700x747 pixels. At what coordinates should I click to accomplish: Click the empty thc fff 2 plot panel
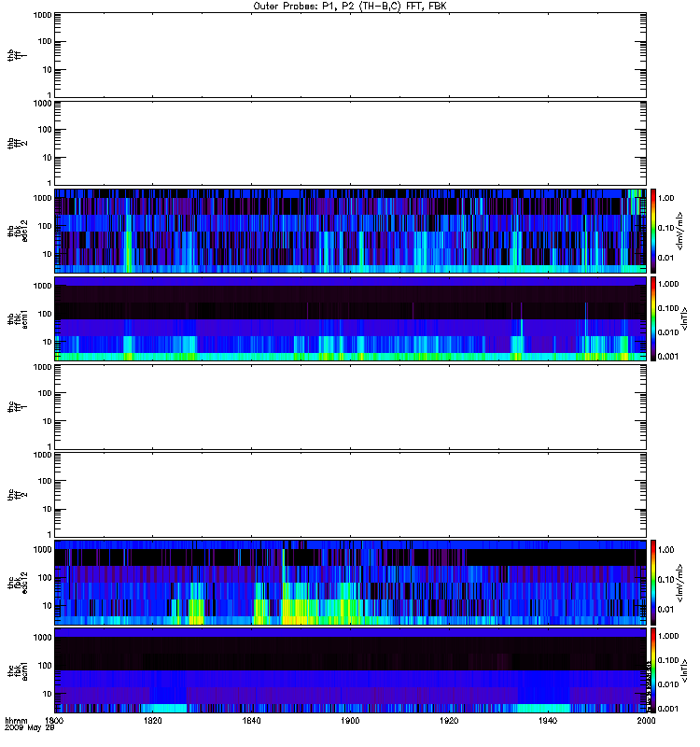point(350,495)
